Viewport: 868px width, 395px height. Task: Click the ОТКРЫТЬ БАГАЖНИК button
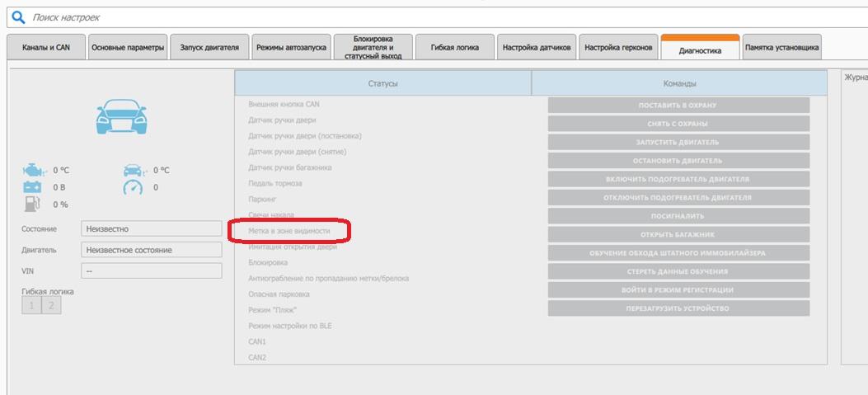[x=678, y=235]
